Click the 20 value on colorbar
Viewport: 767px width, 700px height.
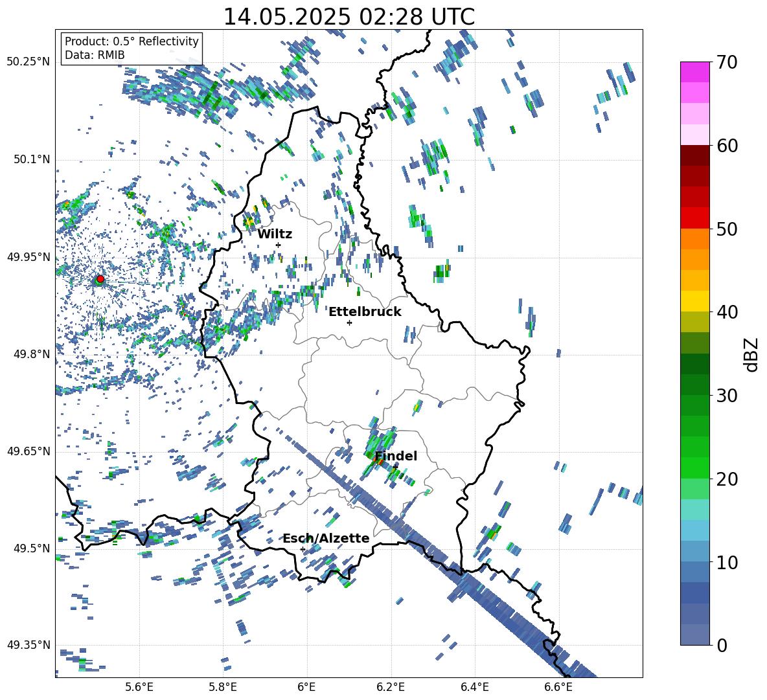(727, 479)
